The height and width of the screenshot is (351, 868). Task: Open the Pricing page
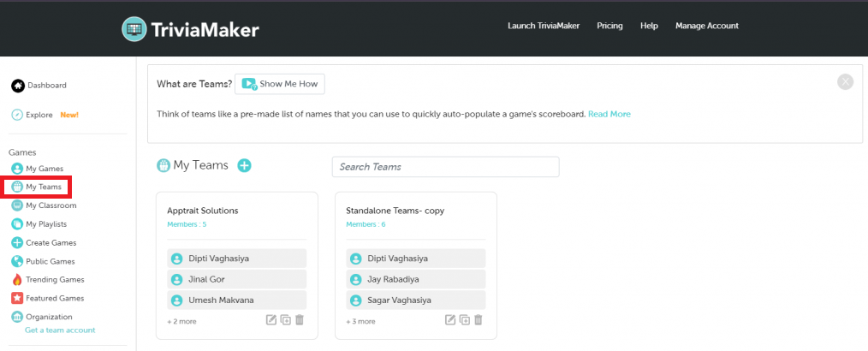coord(609,26)
